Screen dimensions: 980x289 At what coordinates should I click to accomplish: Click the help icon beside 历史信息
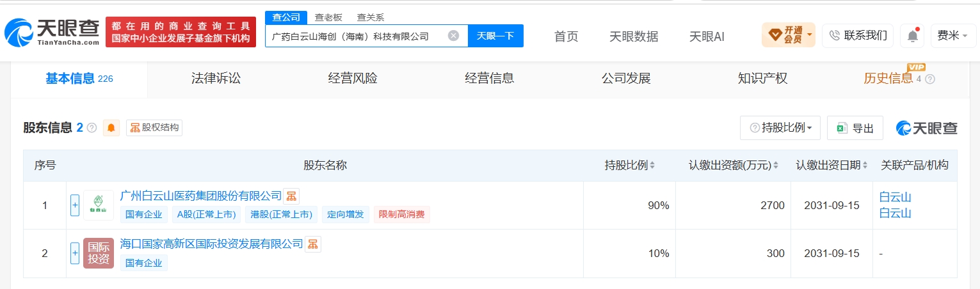click(x=930, y=79)
